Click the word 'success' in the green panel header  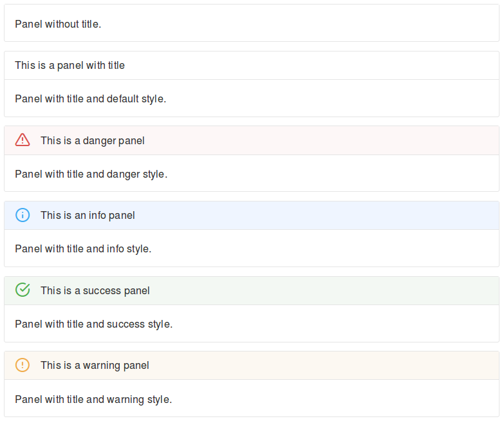[101, 290]
